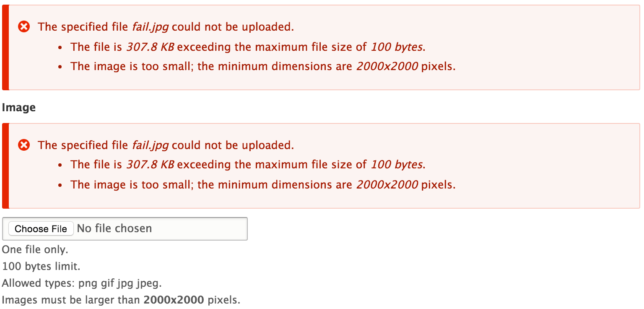The width and height of the screenshot is (644, 309).
Task: Click 100 bytes text in lower error message
Action: 397,165
